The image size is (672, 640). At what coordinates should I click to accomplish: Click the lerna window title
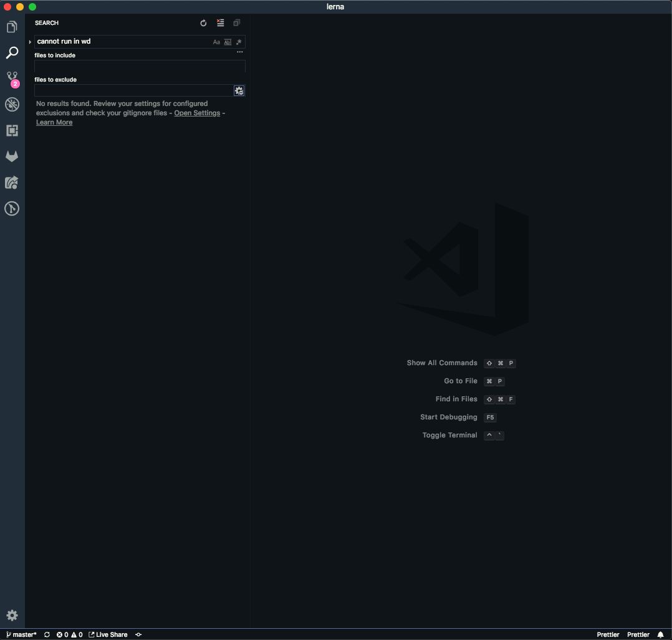pyautogui.click(x=335, y=6)
